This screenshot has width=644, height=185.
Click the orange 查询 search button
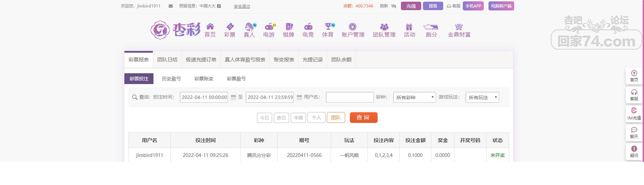(364, 117)
